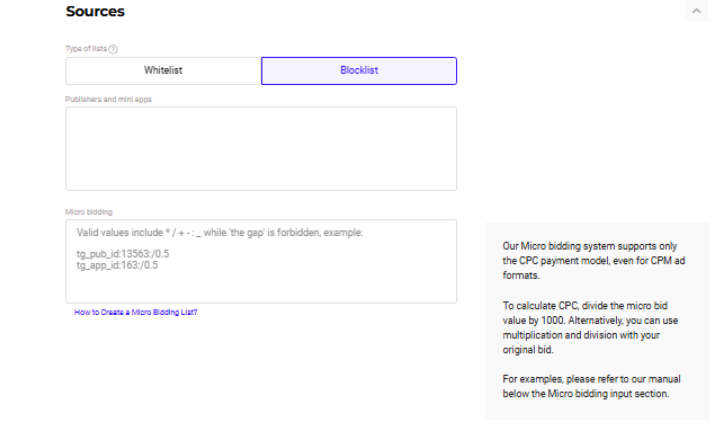Screen dimensions: 717x447
Task: Click the Micro bidding field label
Action: click(x=89, y=212)
